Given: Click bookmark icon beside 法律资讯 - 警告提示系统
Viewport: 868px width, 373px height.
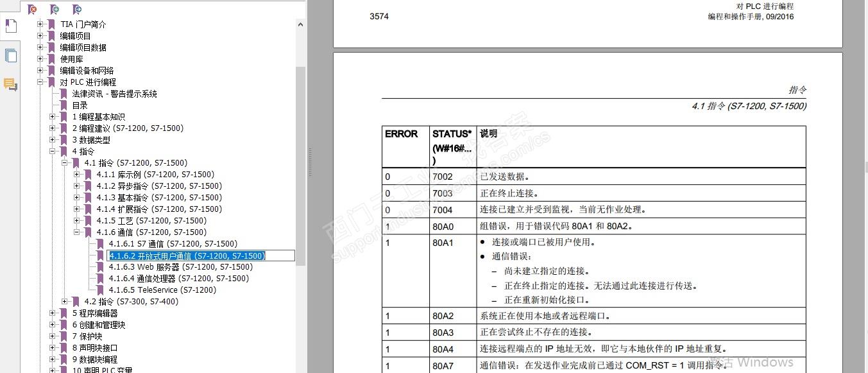Looking at the screenshot, I should click(64, 94).
